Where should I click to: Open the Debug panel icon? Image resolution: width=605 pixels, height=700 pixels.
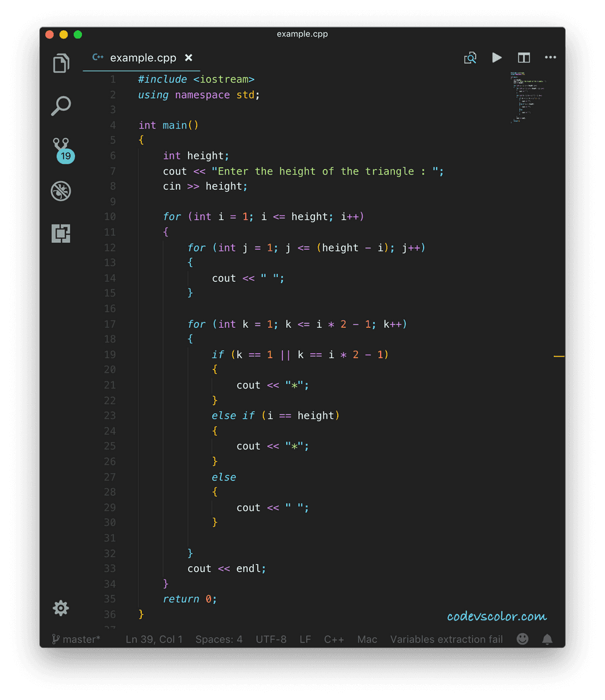[61, 191]
